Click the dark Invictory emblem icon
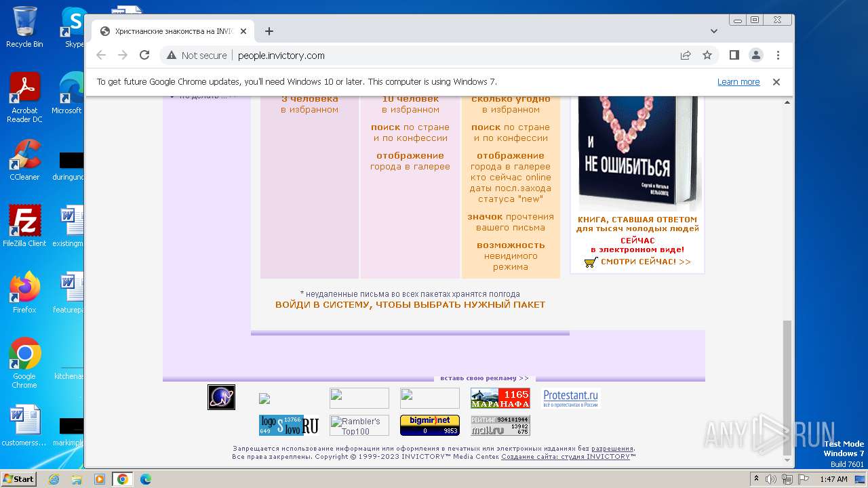This screenshot has width=868, height=488. 221,397
